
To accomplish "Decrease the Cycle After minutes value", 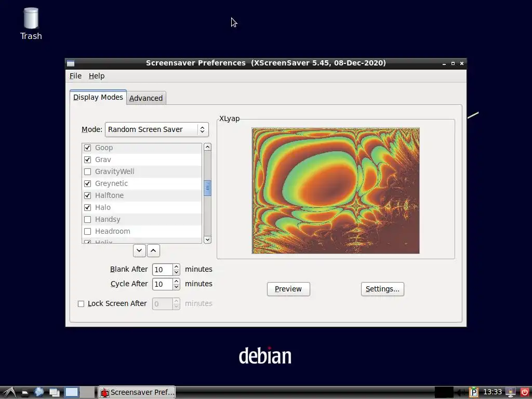I will (x=177, y=287).
